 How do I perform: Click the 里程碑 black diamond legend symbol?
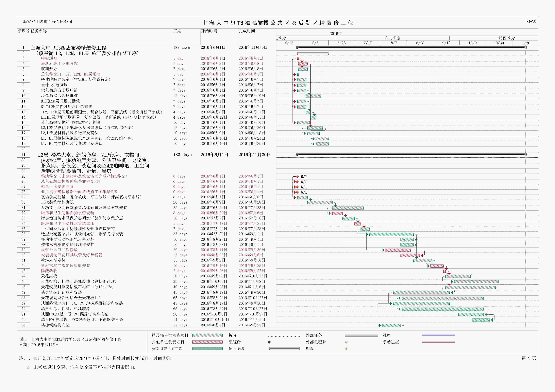click(x=269, y=342)
